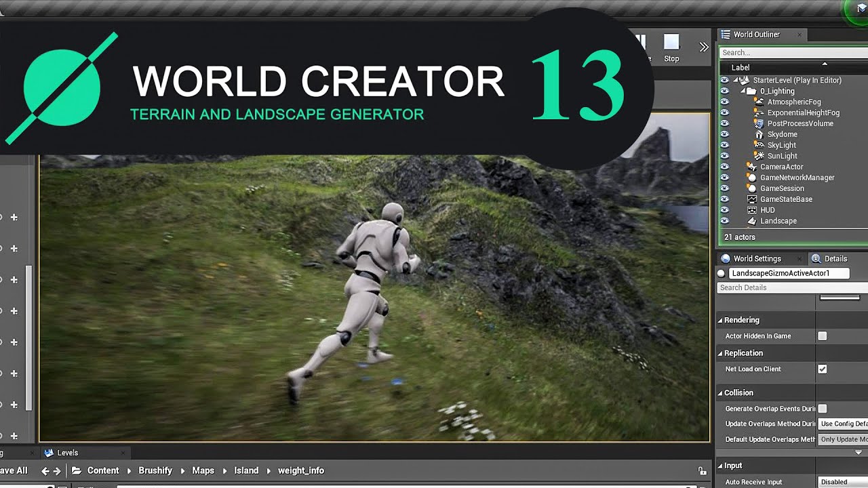Select the SunLight actor icon
Screen dimensions: 868x488
pyautogui.click(x=759, y=156)
